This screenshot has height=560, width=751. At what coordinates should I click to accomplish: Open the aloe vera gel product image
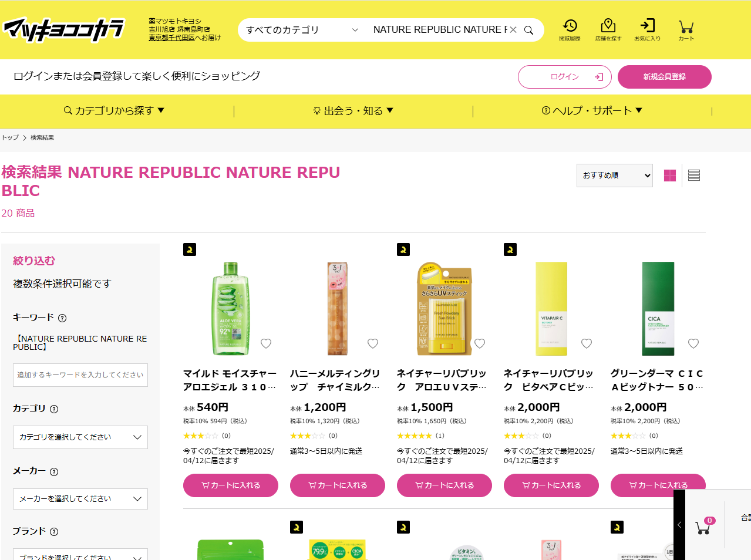click(230, 309)
